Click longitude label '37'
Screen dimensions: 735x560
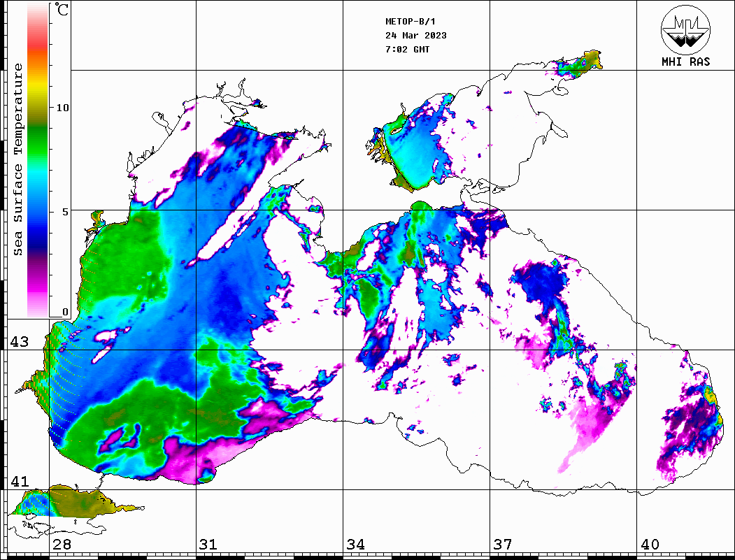click(502, 544)
